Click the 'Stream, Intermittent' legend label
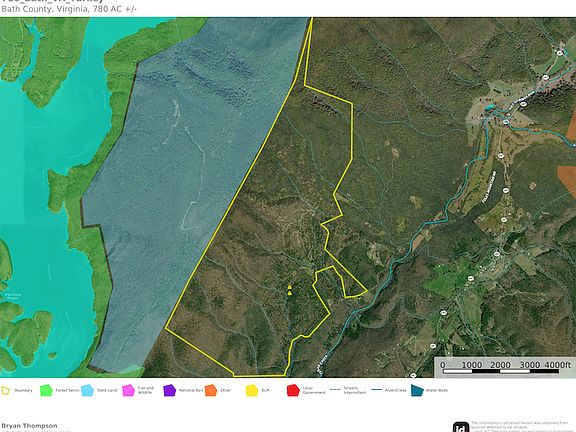Screen dimensions: 576x432 355,390
